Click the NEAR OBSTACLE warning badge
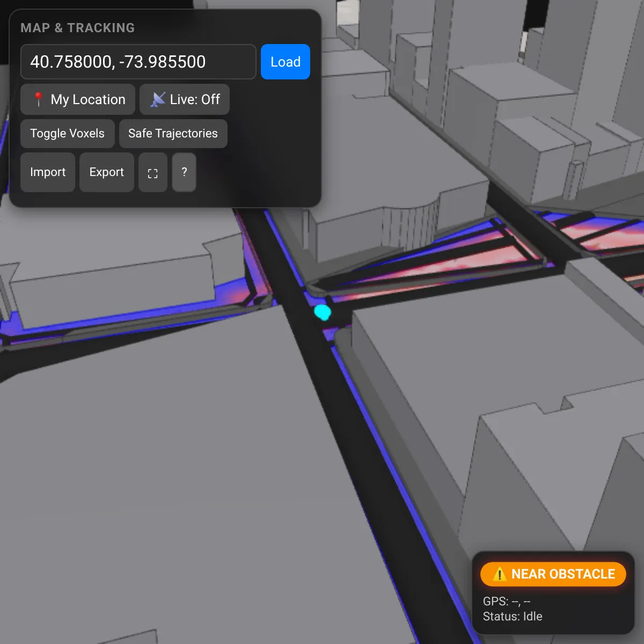Image resolution: width=644 pixels, height=644 pixels. (x=553, y=574)
